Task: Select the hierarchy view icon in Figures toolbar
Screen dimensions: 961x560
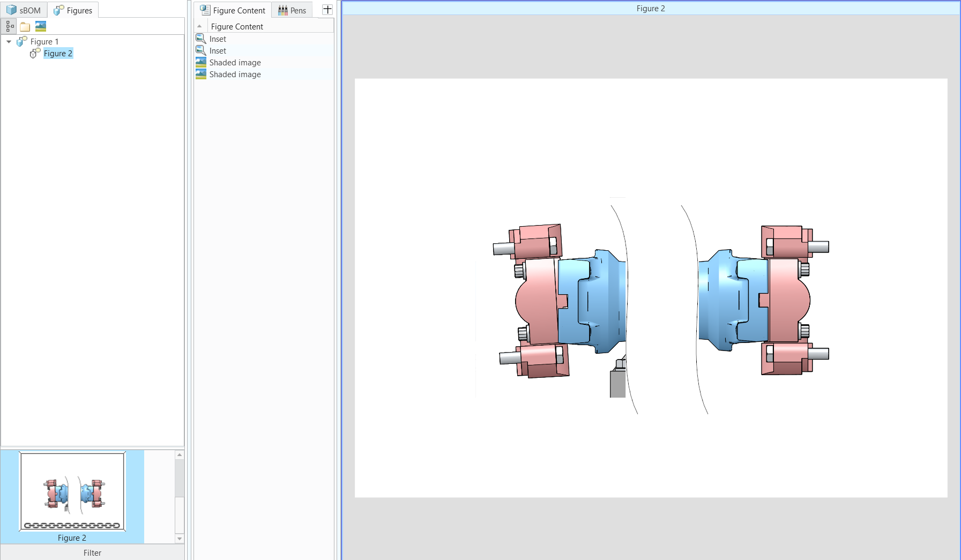Action: [x=9, y=26]
